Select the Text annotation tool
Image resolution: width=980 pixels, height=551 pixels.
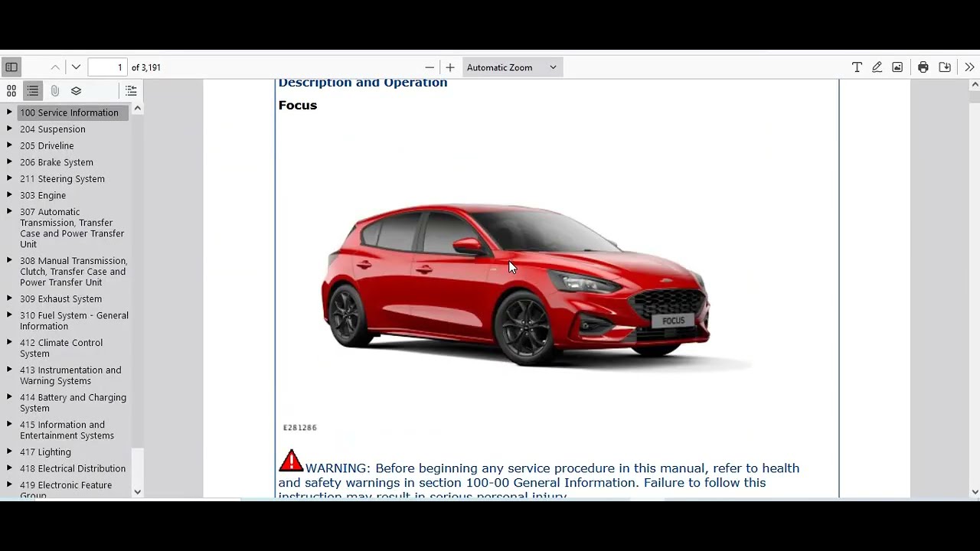tap(857, 67)
